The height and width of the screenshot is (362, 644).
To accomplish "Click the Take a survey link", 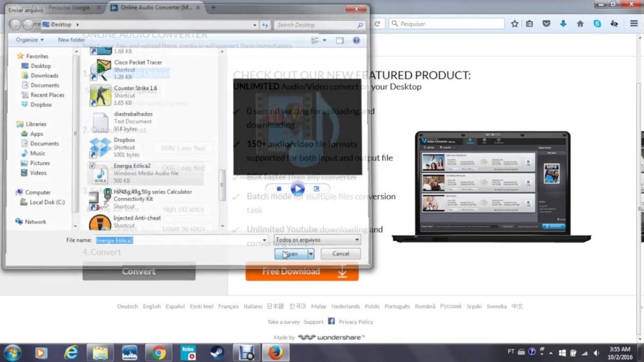I will click(284, 322).
